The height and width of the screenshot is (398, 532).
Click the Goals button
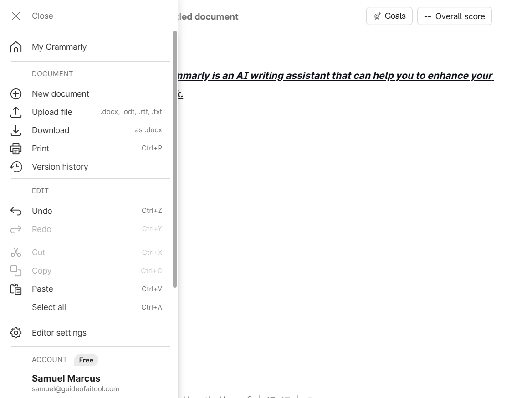[x=389, y=16]
